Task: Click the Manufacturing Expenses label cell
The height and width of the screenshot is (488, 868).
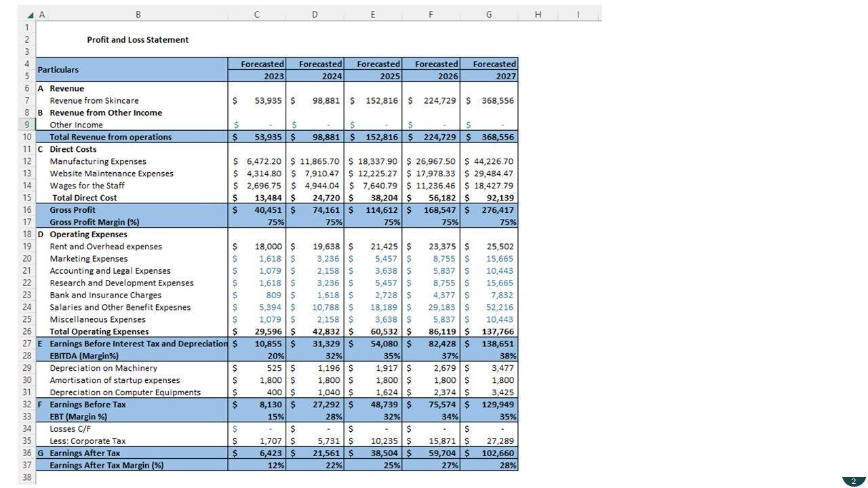Action: [98, 161]
